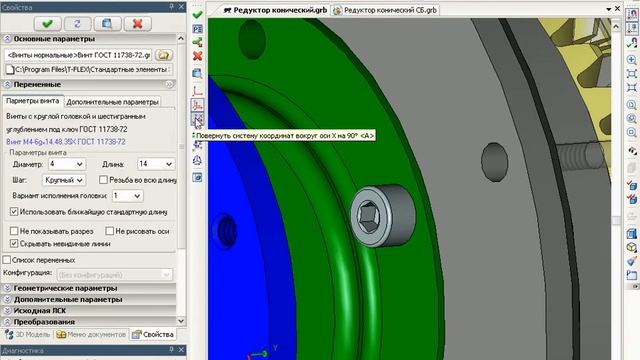The height and width of the screenshot is (360, 640).
Task: Click the red X in the vertical toolbar
Action: click(198, 56)
